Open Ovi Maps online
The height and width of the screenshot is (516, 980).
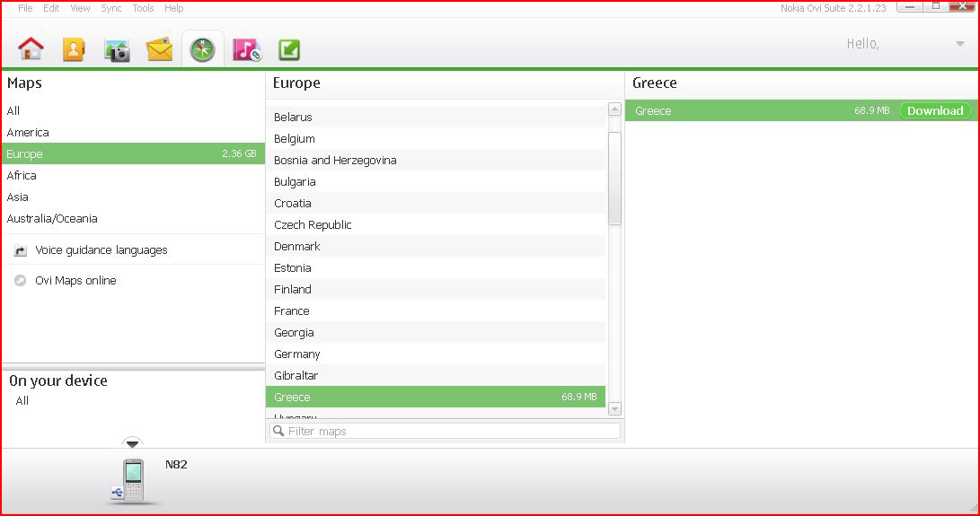point(75,281)
